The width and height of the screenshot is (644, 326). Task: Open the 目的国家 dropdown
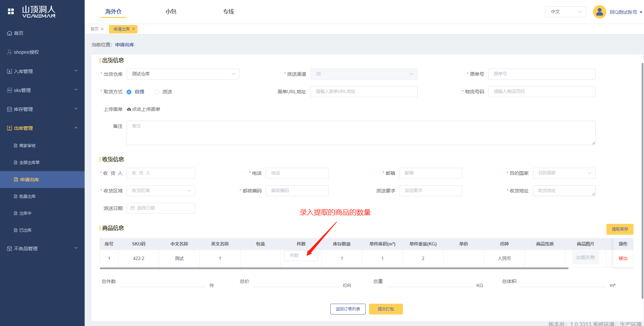point(564,173)
